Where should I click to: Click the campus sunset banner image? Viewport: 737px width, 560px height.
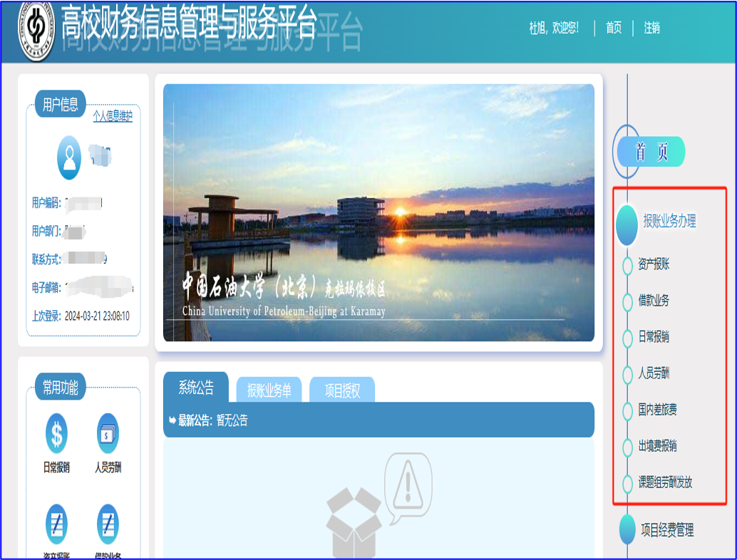(x=378, y=212)
